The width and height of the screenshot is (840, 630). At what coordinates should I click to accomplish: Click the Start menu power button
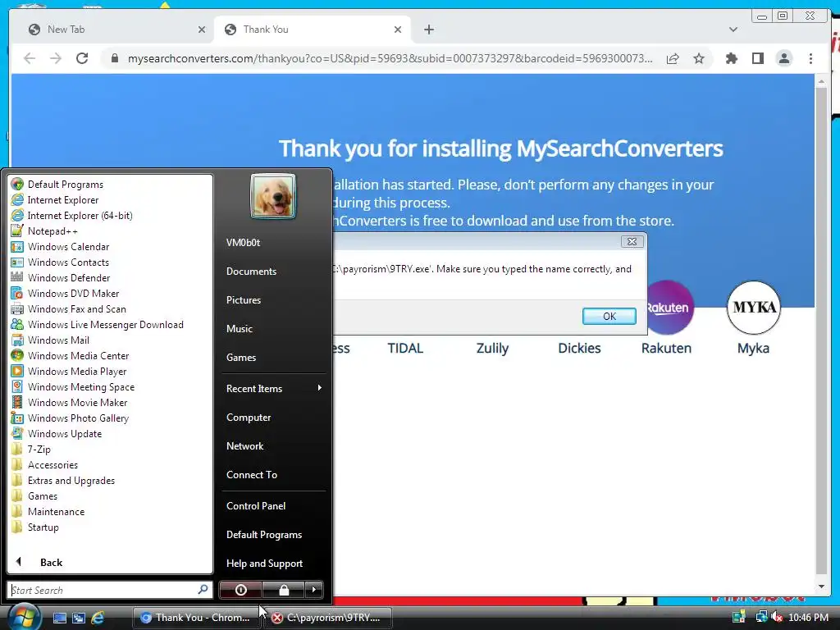point(240,590)
